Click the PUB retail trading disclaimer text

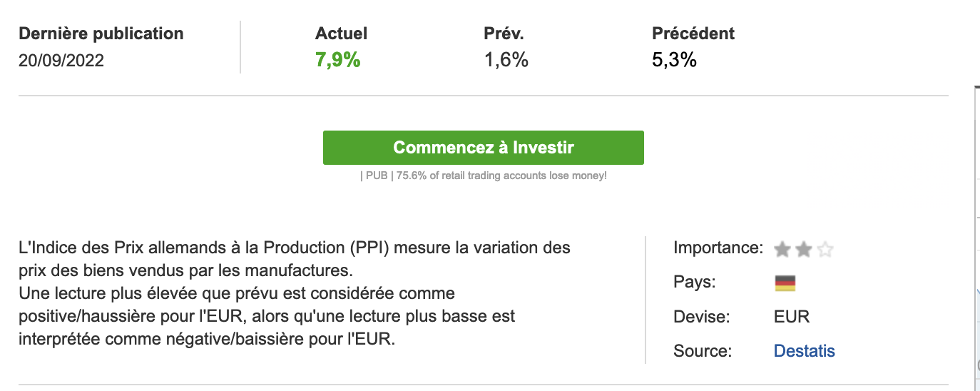point(483,176)
